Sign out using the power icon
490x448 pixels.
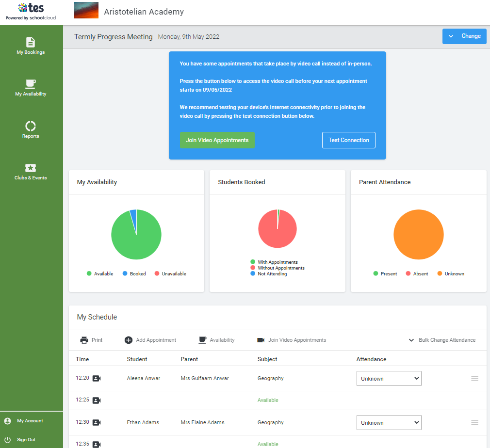click(x=7, y=440)
